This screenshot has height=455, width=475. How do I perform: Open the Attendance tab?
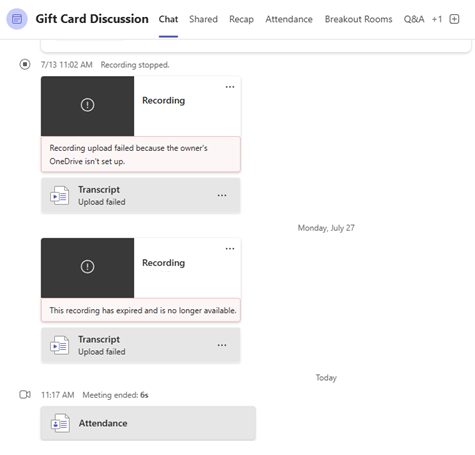(289, 19)
